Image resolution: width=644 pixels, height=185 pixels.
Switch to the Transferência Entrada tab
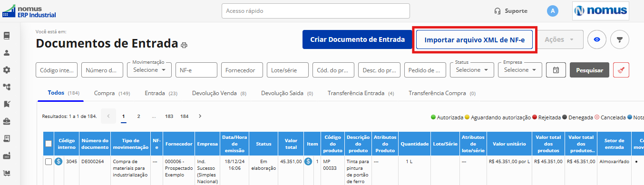[361, 93]
